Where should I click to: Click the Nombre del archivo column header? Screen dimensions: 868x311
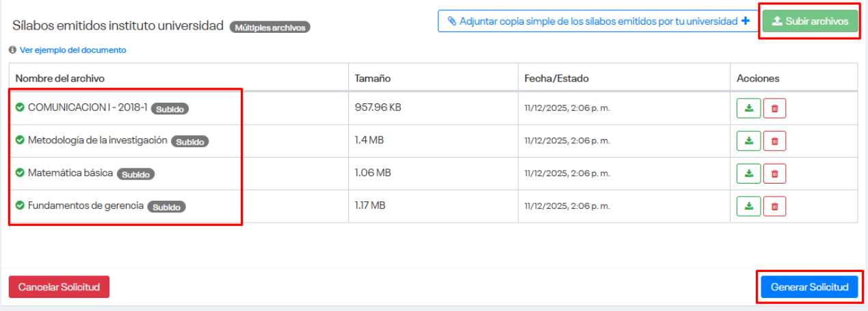click(x=60, y=78)
